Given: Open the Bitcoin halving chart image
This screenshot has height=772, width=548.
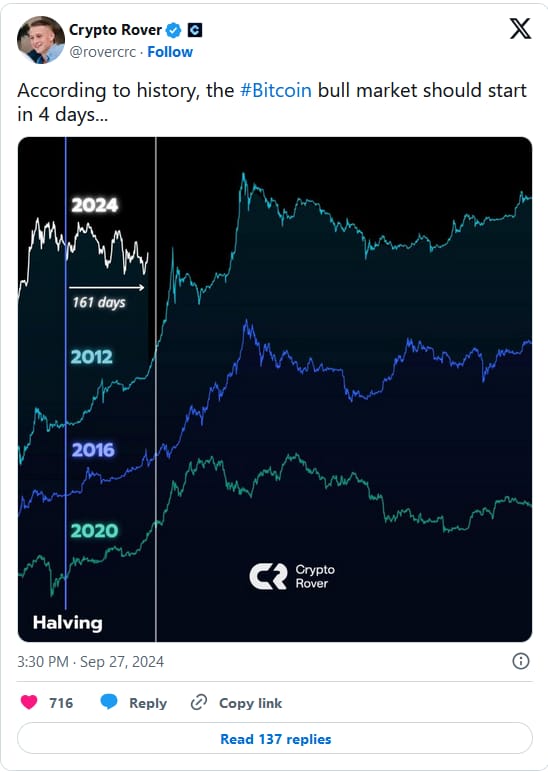Looking at the screenshot, I should click(275, 389).
